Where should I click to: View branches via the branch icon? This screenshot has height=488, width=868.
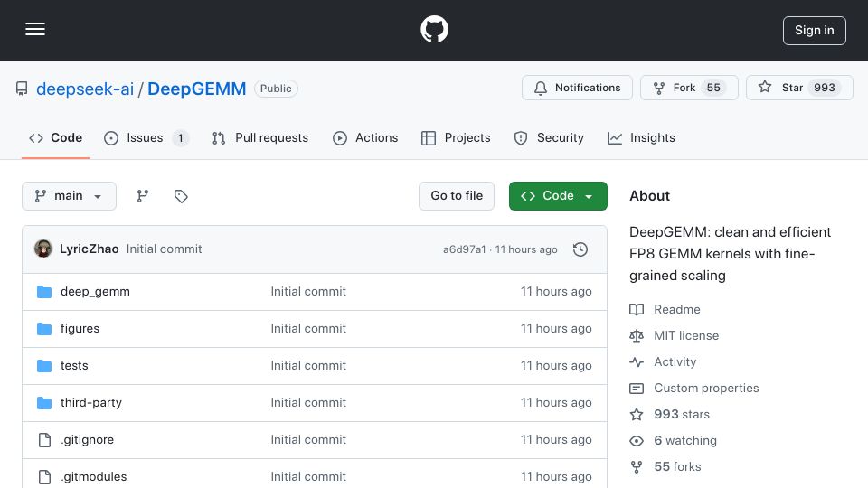click(x=143, y=196)
